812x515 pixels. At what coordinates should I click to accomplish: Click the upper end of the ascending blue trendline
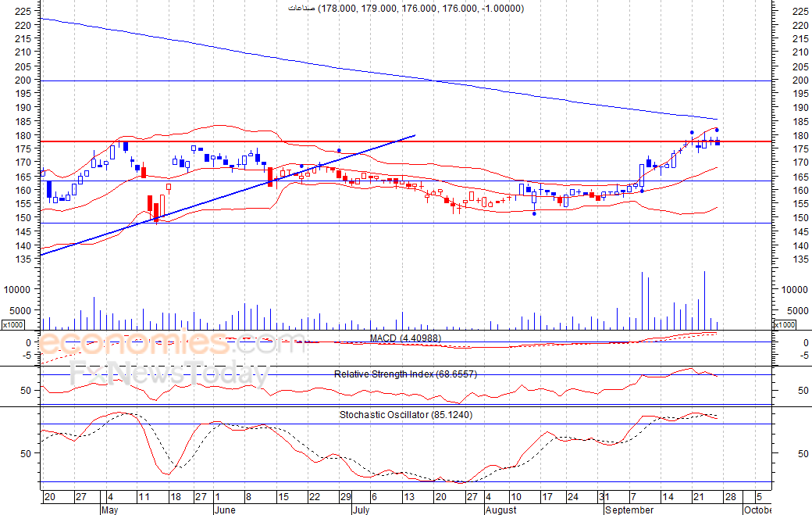(414, 136)
